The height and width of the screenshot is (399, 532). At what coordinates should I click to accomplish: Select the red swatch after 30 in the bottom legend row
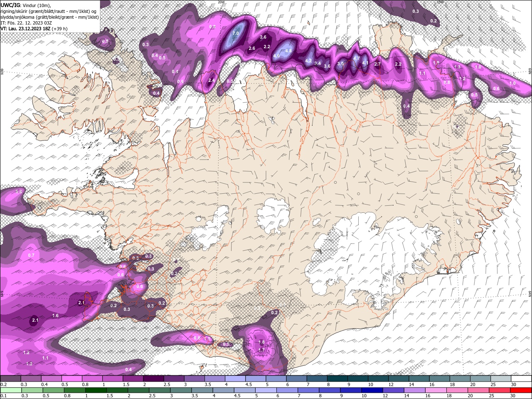(521, 390)
